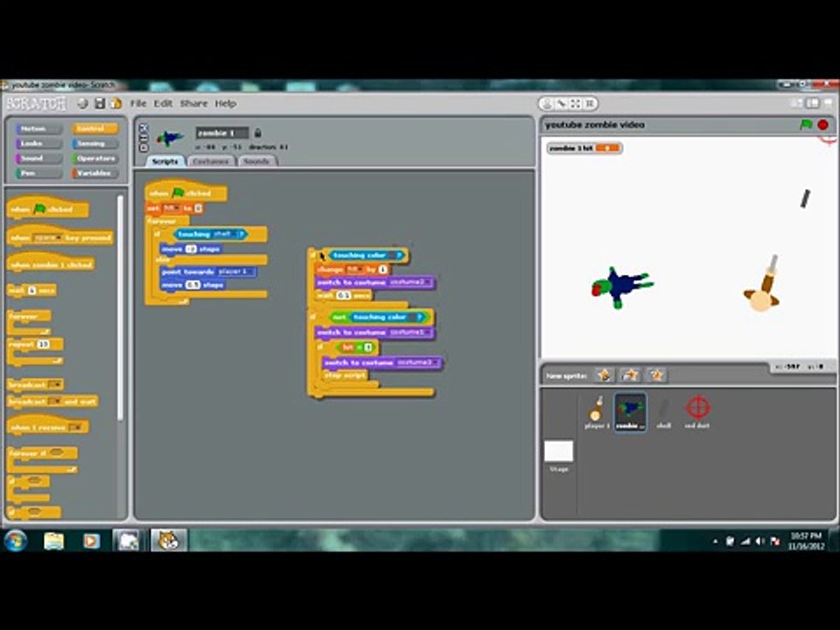Open variable dropdown in change hit by block
This screenshot has width=840, height=630.
coord(354,269)
